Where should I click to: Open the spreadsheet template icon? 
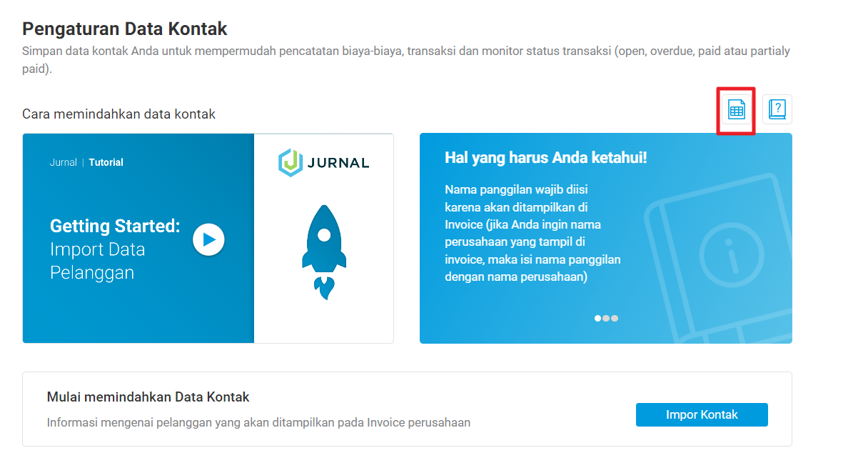736,110
